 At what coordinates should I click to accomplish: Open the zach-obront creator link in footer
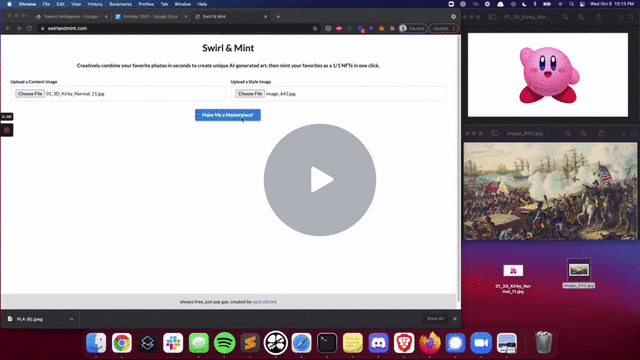point(264,302)
